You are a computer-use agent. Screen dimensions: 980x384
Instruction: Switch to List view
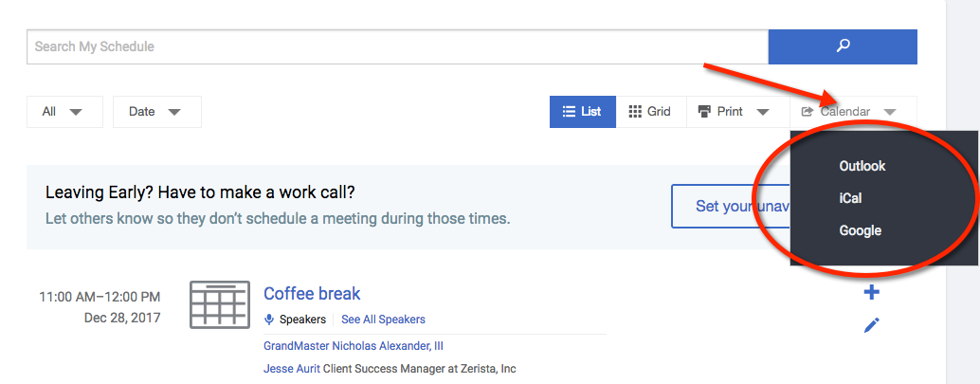click(583, 112)
